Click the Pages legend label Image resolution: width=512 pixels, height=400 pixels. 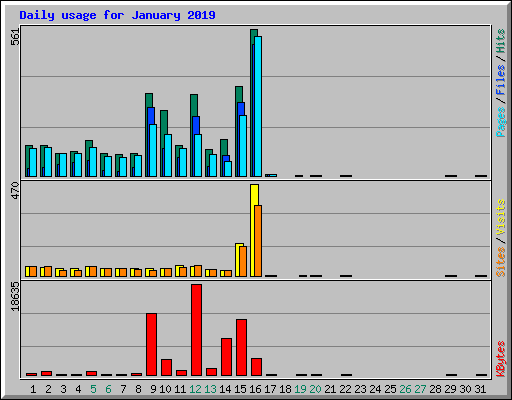500,122
